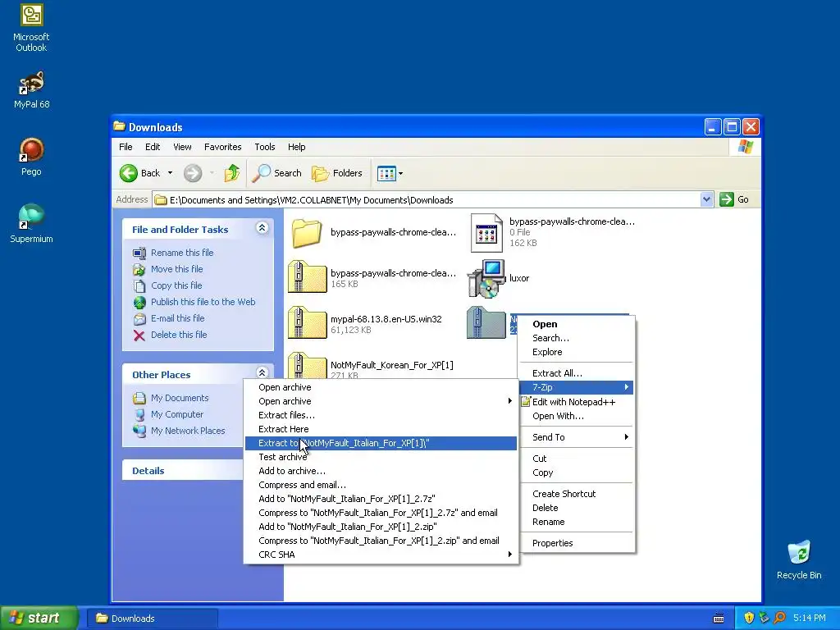Select Test archive option
This screenshot has height=630, width=840.
click(381, 457)
